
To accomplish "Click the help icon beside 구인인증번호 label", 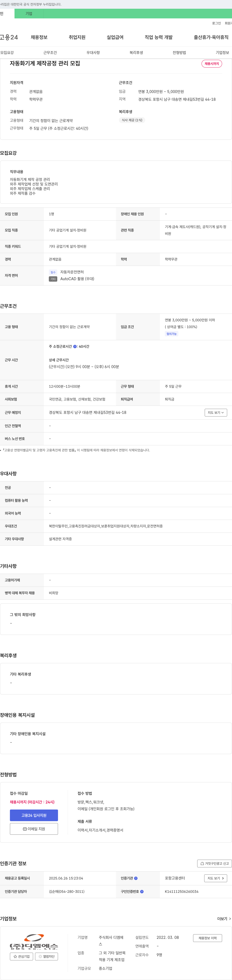I will [x=142, y=891].
